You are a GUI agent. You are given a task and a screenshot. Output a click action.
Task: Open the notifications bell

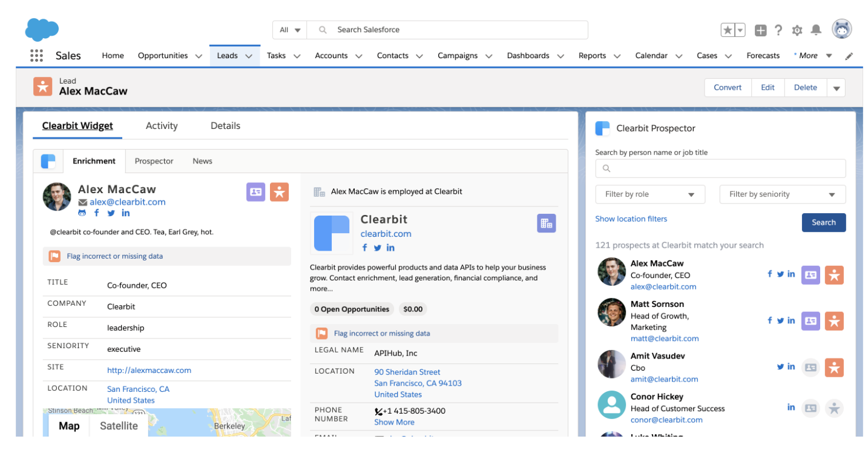tap(816, 30)
